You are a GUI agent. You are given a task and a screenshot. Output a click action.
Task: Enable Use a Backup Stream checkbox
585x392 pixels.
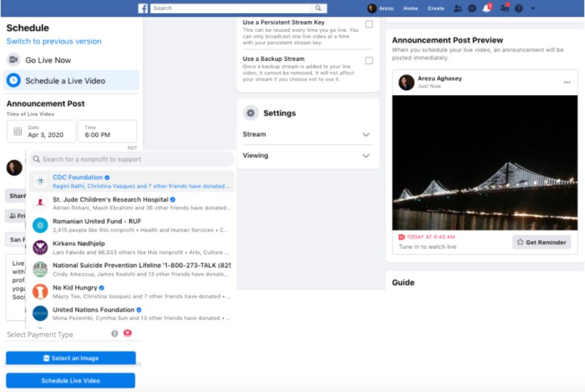click(x=369, y=60)
